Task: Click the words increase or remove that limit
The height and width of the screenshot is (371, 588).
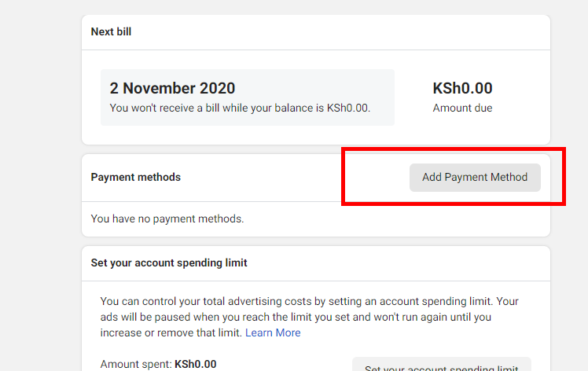Action: pos(171,332)
